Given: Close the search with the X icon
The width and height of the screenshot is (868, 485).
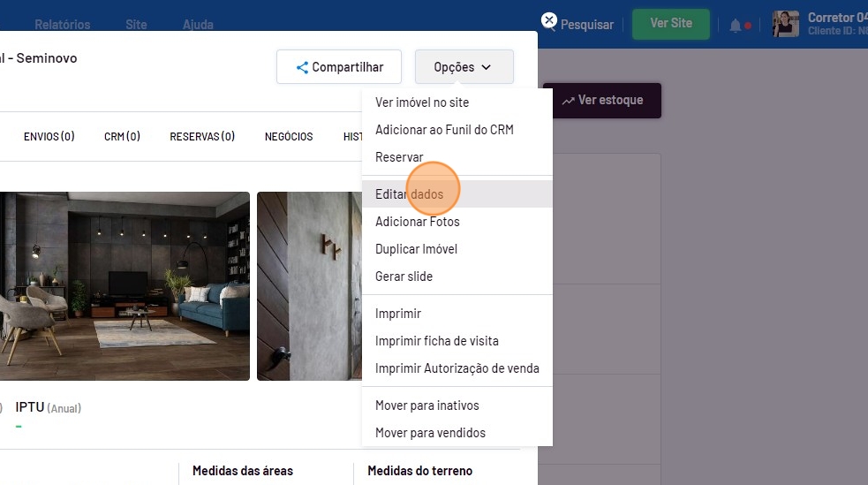Looking at the screenshot, I should pyautogui.click(x=549, y=20).
